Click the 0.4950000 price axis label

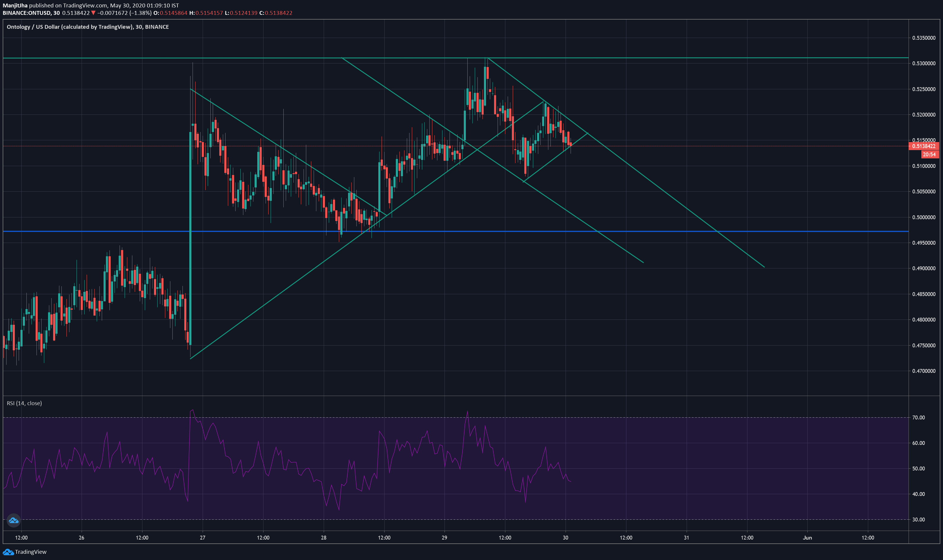click(924, 243)
